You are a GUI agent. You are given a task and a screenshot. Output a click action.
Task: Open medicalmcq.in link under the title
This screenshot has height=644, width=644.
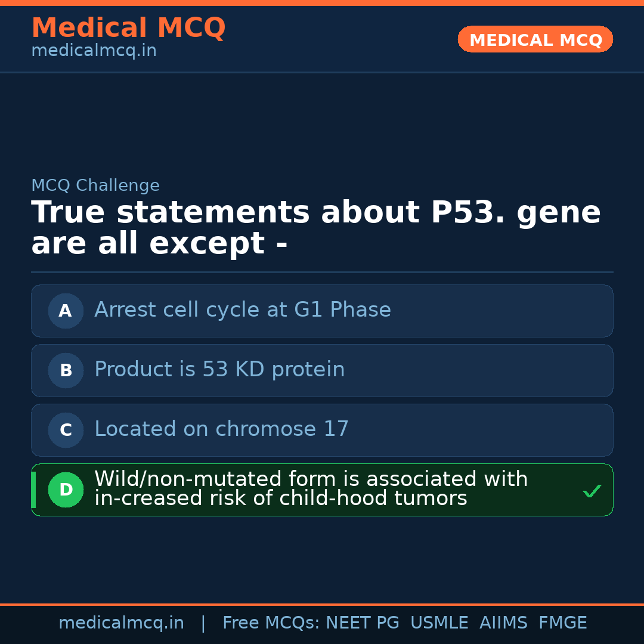(94, 51)
